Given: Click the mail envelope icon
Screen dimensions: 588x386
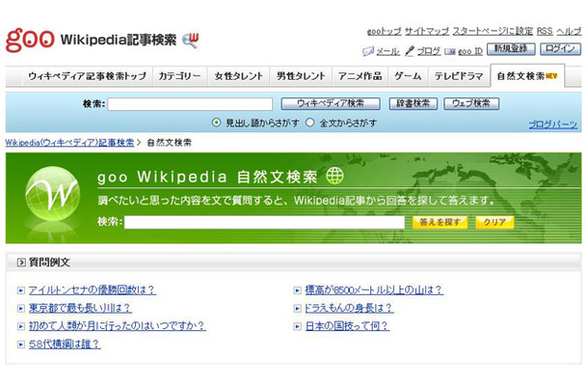Looking at the screenshot, I should click(368, 51).
